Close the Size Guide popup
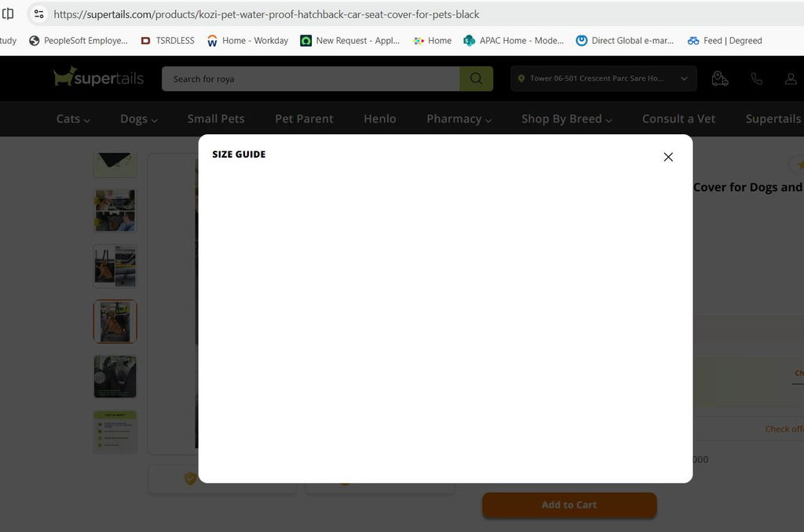 [x=668, y=158]
